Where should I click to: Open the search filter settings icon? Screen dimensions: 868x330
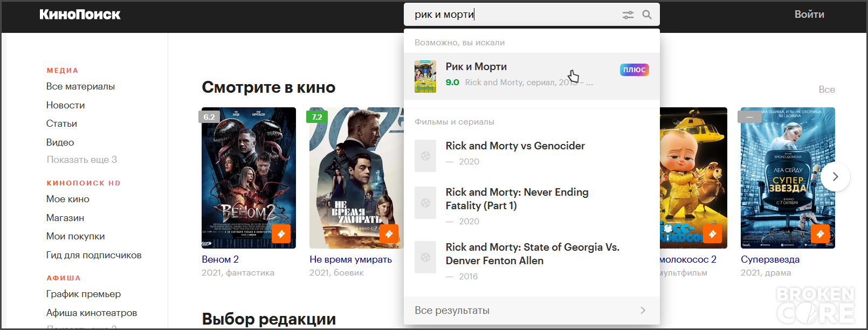tap(628, 15)
